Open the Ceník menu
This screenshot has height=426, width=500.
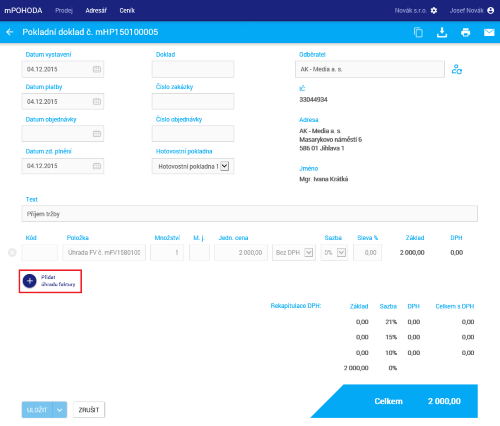tap(127, 10)
